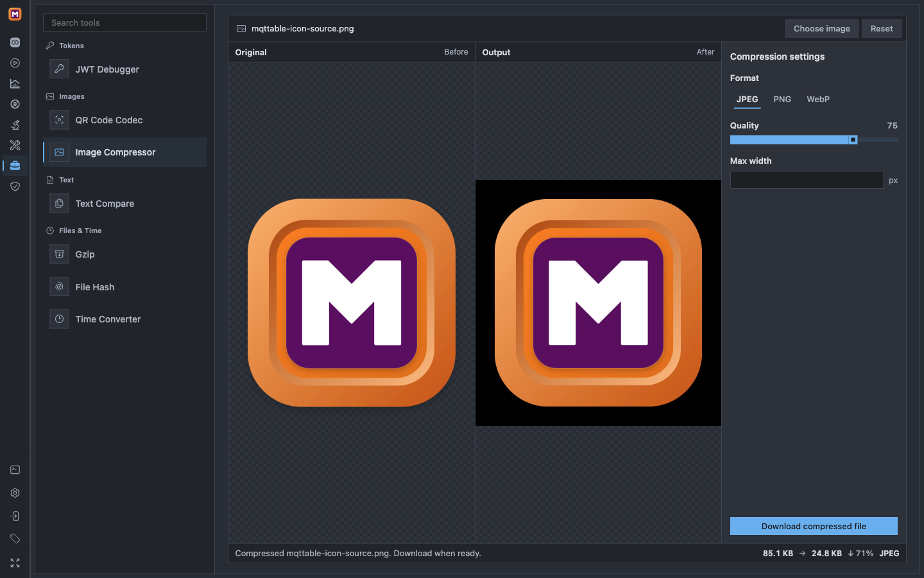The image size is (924, 578).
Task: Switch output format to WebP
Action: [x=818, y=100]
